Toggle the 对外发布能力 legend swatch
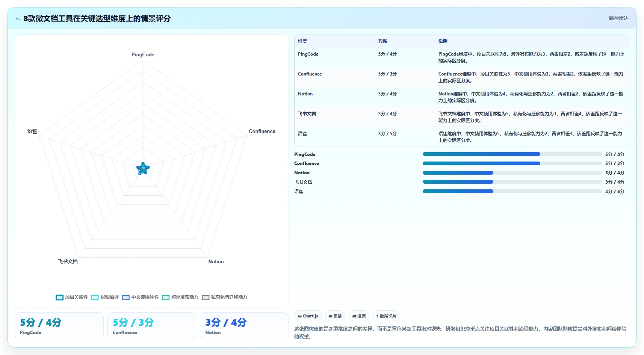Viewport: 644px width, 355px height. pos(166,298)
